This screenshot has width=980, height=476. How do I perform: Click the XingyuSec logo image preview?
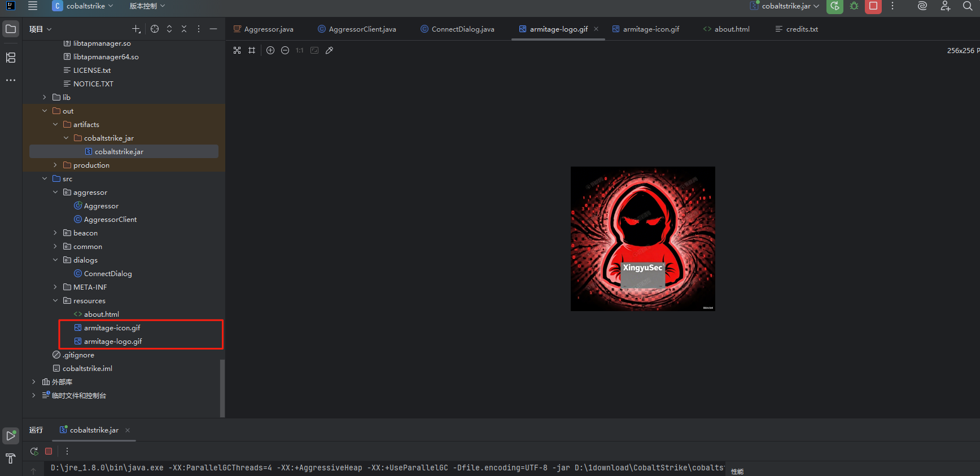(642, 238)
